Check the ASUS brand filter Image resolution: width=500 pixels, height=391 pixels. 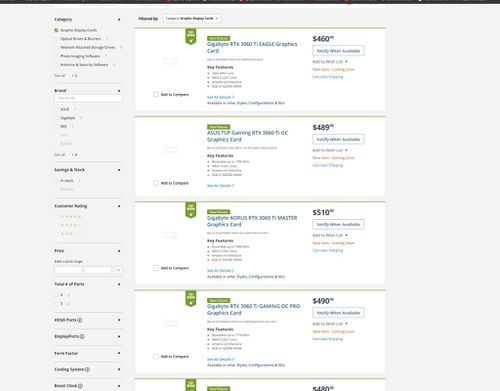56,109
